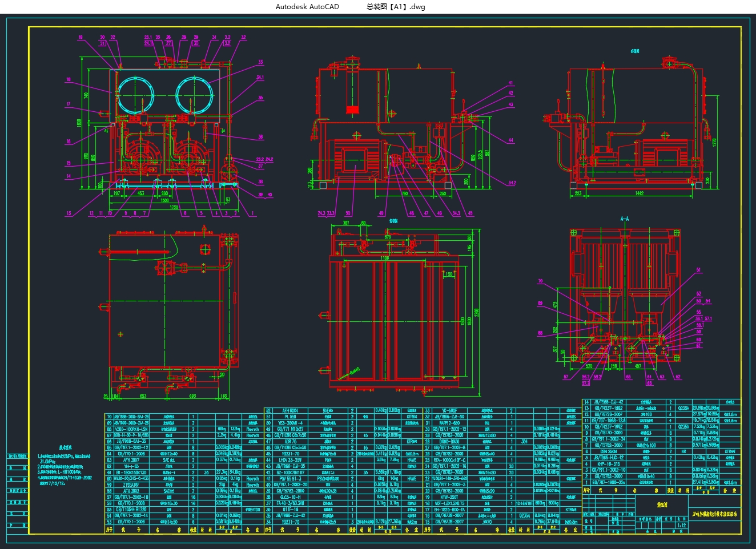Click the technical requirements notes heading
Screen dimensions: 756x549
click(x=66, y=448)
